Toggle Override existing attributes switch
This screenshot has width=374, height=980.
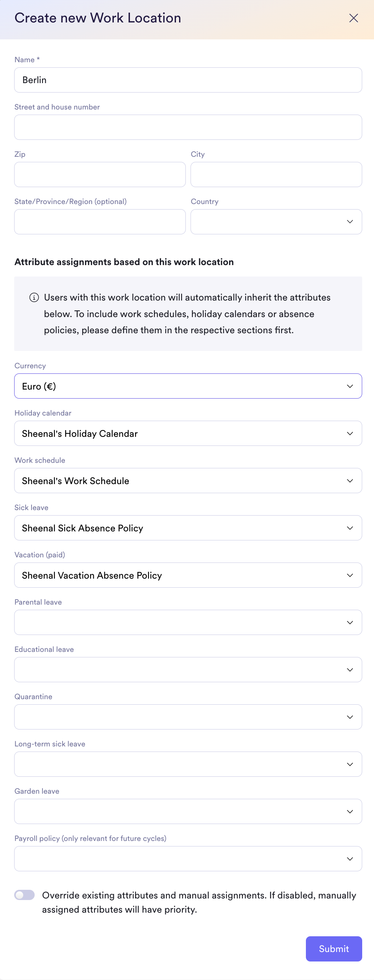tap(24, 895)
